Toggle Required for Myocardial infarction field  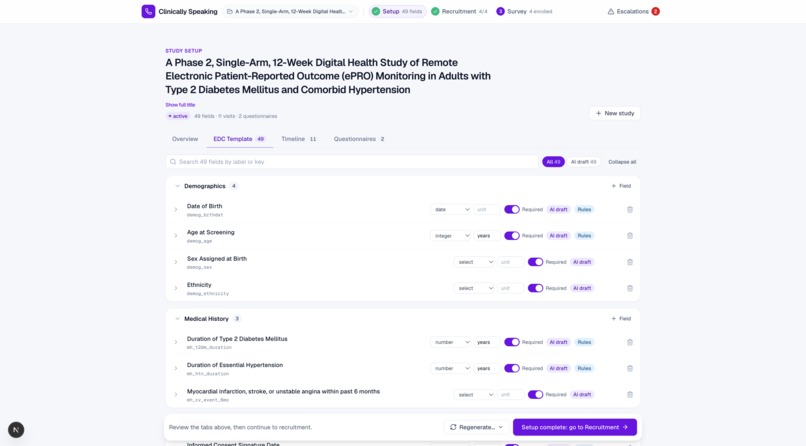pyautogui.click(x=535, y=395)
